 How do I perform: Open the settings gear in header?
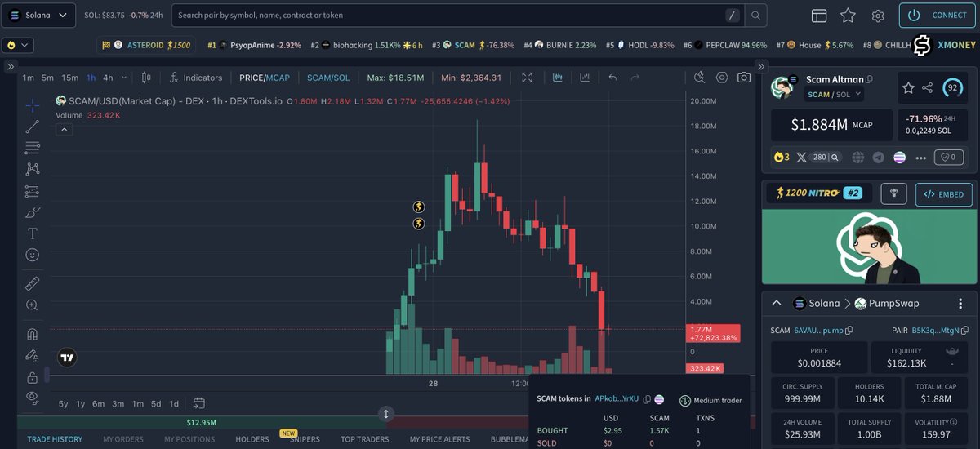tap(878, 16)
